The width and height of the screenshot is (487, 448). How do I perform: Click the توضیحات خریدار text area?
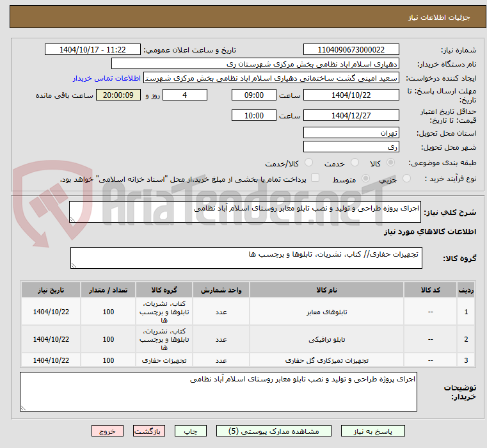click(218, 392)
